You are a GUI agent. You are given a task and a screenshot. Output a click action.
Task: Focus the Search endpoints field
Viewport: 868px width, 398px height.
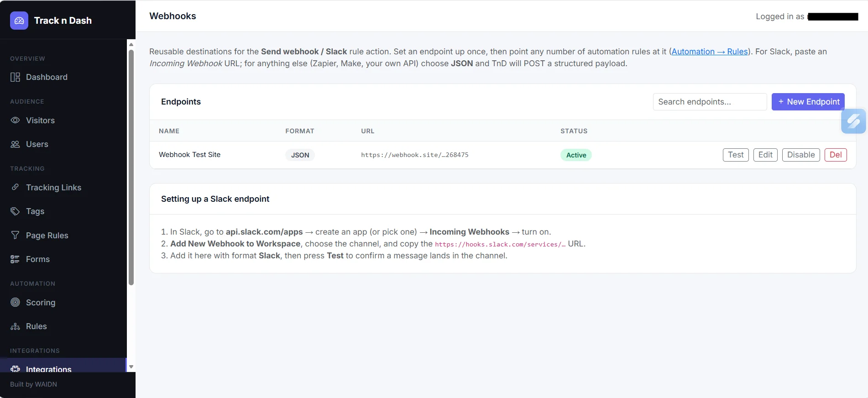pyautogui.click(x=710, y=102)
